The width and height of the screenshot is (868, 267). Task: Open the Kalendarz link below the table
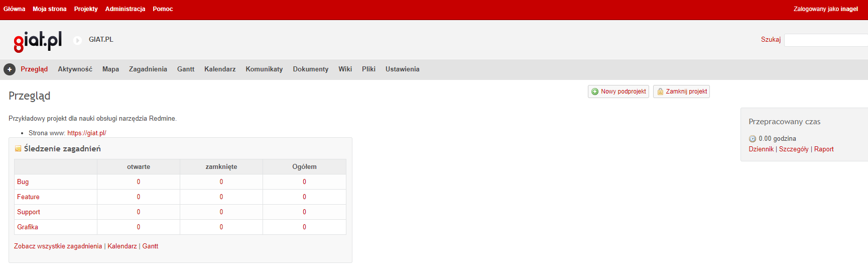(122, 246)
